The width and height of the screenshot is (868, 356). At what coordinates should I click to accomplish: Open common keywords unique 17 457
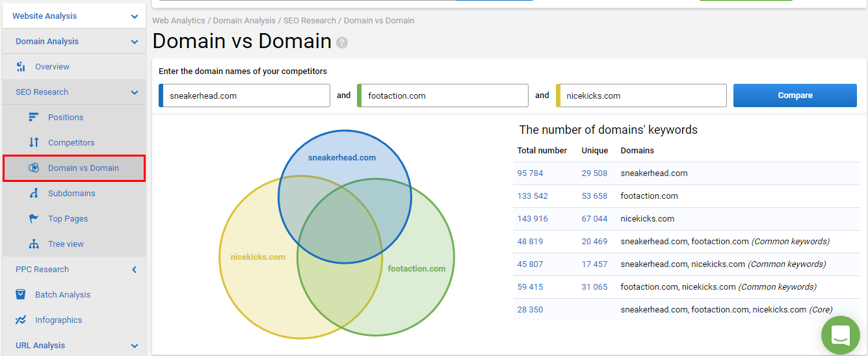click(x=594, y=264)
